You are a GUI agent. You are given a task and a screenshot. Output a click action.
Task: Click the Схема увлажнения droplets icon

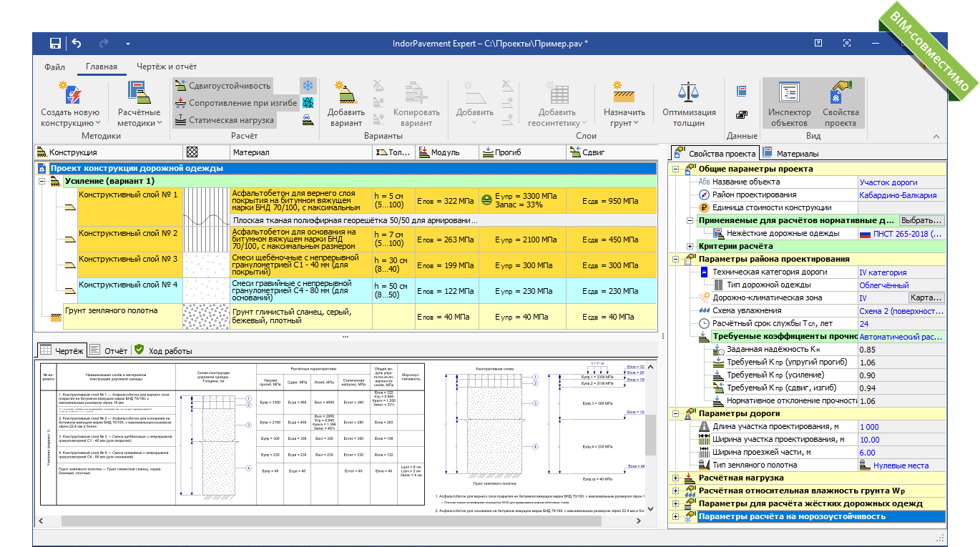(704, 310)
